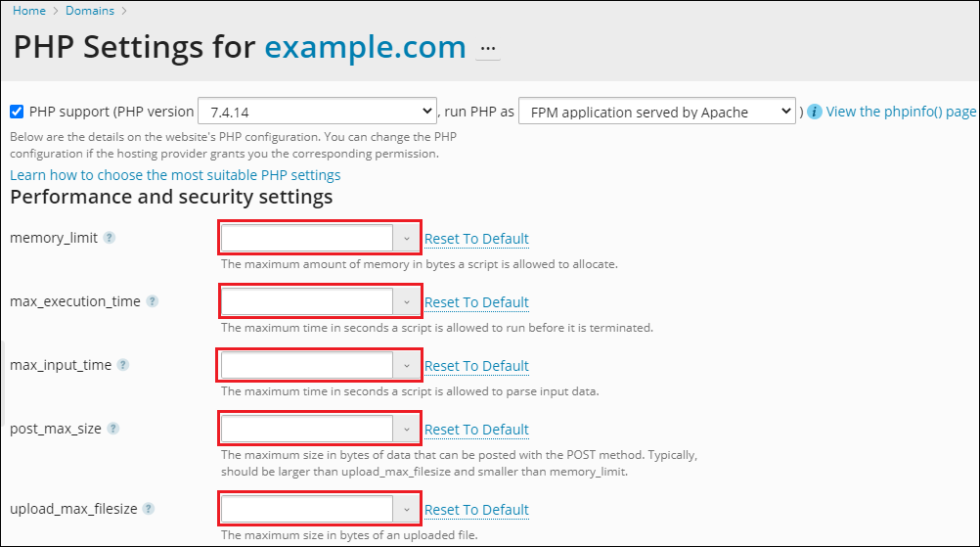Click the info icon before phpinfo link

pos(814,112)
